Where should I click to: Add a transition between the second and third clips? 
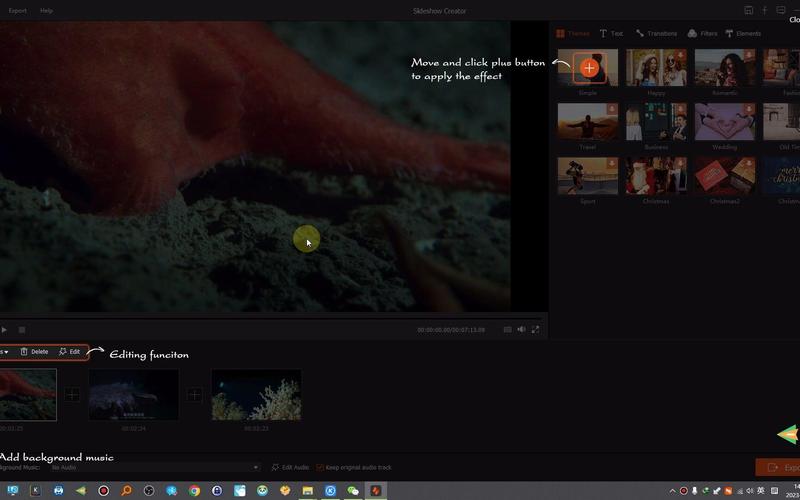tap(194, 394)
